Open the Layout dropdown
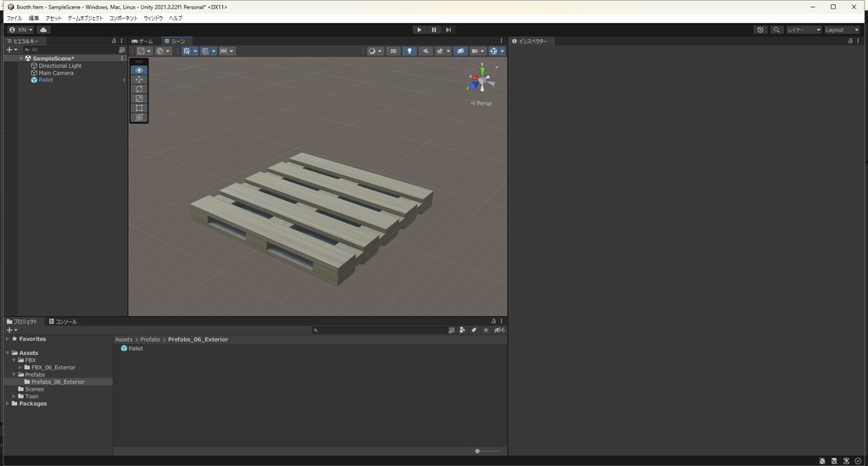This screenshot has width=868, height=466. [x=842, y=30]
